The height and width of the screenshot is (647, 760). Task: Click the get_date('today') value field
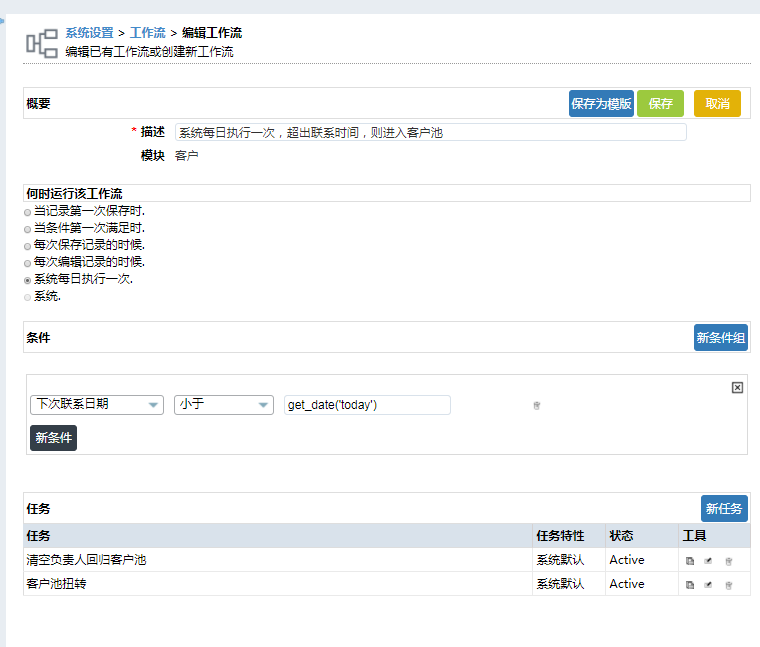367,405
